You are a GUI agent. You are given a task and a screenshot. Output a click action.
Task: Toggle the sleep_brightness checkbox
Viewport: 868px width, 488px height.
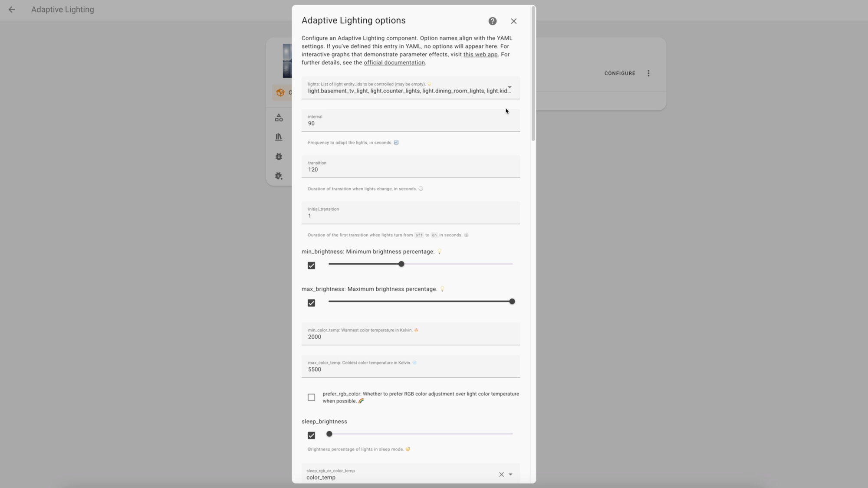click(311, 435)
